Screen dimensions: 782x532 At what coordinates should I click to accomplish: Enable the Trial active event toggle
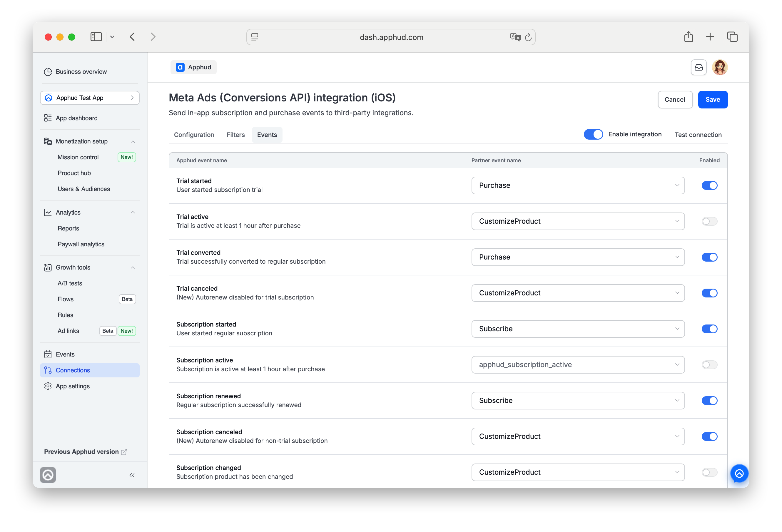tap(709, 221)
